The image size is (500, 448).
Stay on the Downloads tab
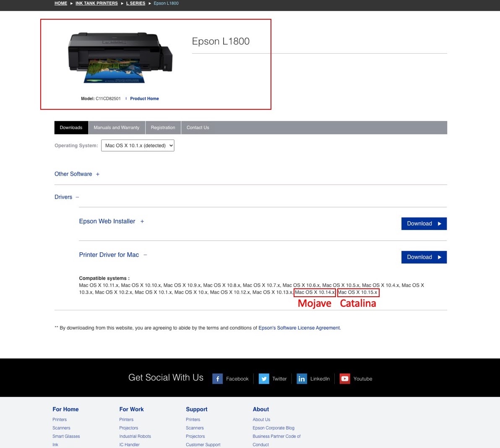71,127
